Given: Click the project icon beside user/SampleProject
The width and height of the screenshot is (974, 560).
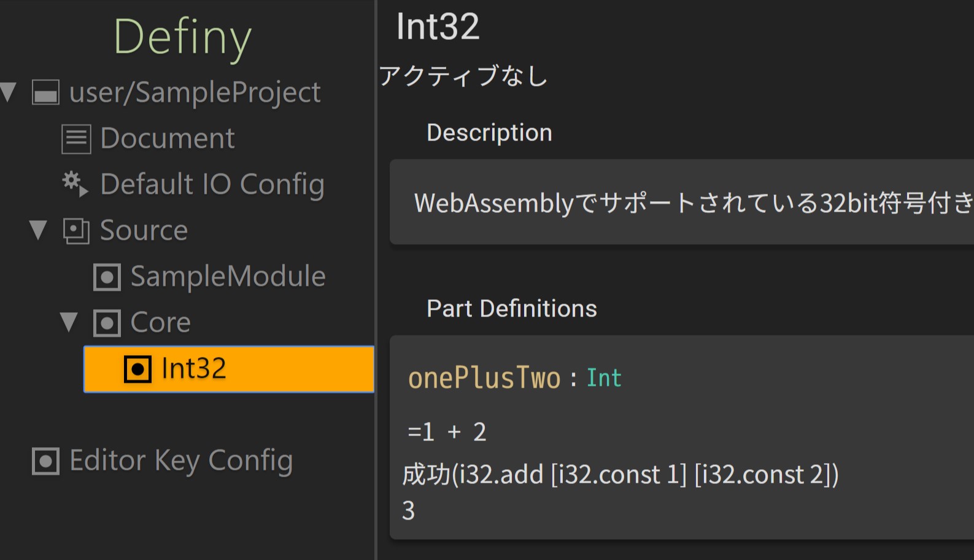Looking at the screenshot, I should point(46,93).
